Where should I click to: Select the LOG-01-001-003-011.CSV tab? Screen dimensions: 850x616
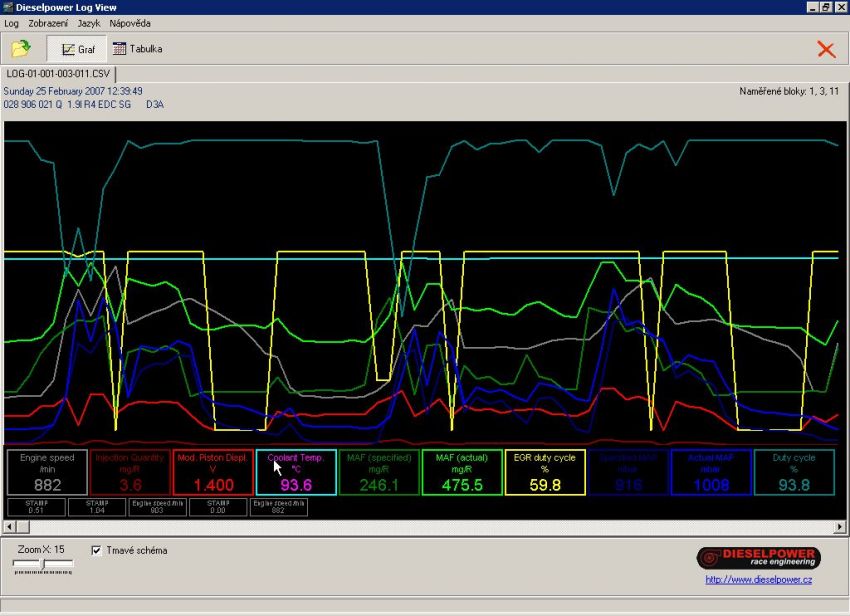(x=59, y=74)
